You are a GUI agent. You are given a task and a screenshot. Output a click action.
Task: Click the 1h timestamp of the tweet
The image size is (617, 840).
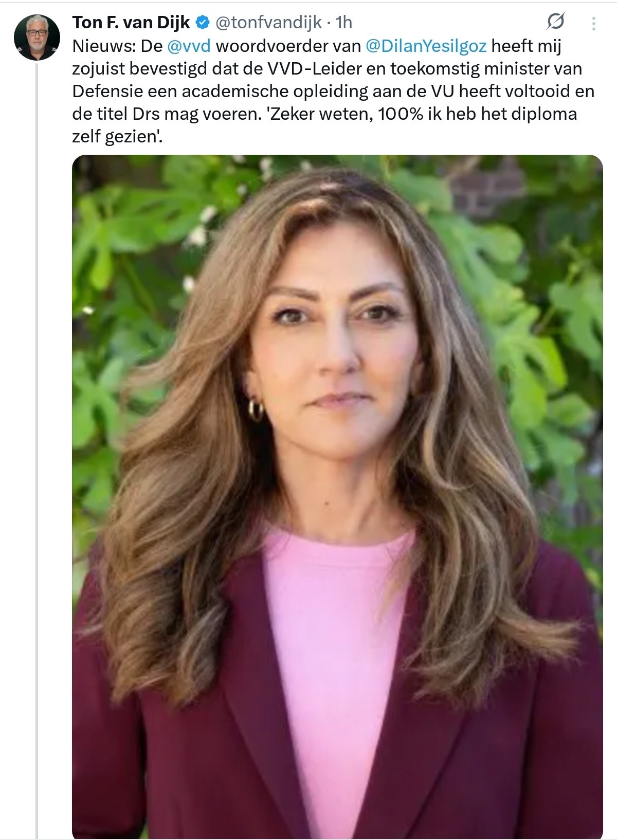[x=343, y=23]
